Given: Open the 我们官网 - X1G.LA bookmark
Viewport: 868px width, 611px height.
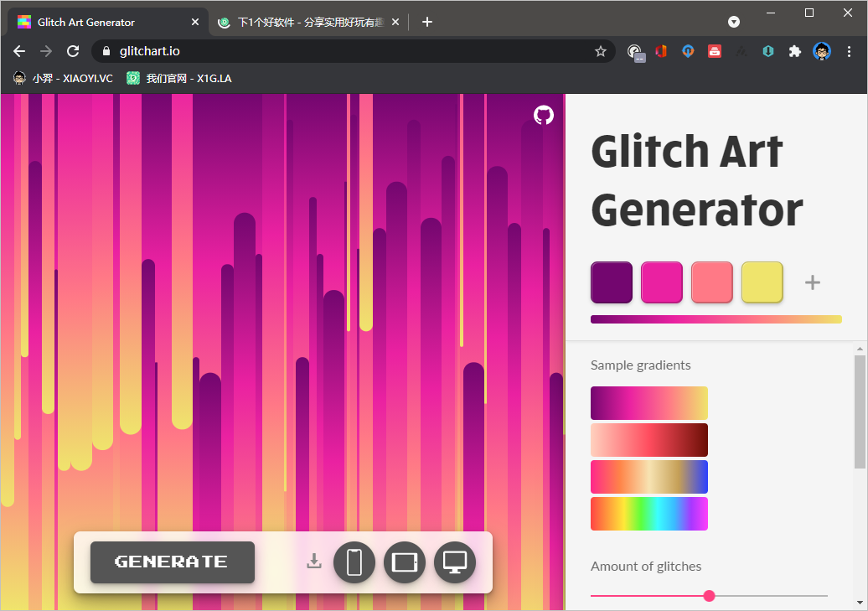Looking at the screenshot, I should 179,78.
